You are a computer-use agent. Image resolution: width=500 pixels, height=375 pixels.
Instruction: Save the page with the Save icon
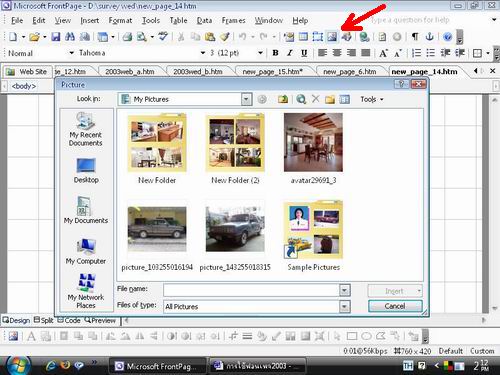tap(56, 37)
